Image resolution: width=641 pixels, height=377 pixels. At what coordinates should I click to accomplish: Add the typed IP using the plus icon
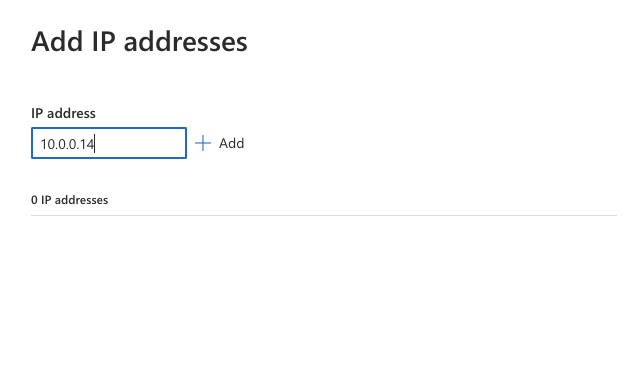pos(203,143)
